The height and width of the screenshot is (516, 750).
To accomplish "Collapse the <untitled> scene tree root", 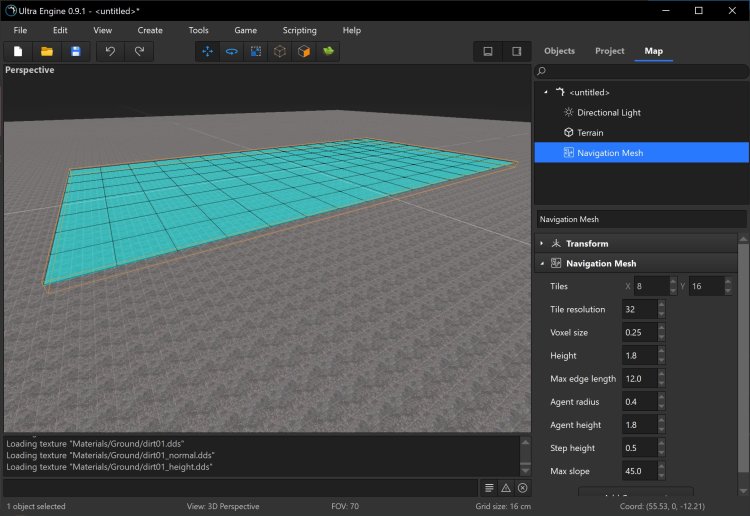I will [545, 92].
